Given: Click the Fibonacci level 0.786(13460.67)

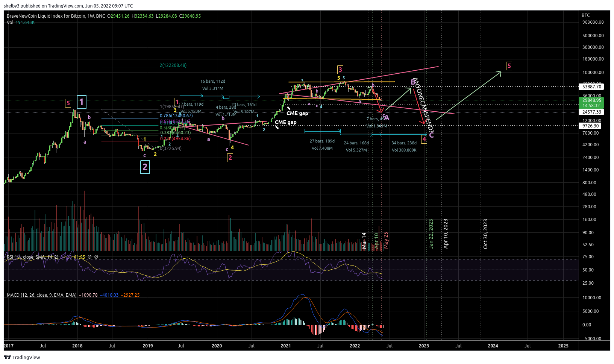Looking at the screenshot, I should [176, 116].
